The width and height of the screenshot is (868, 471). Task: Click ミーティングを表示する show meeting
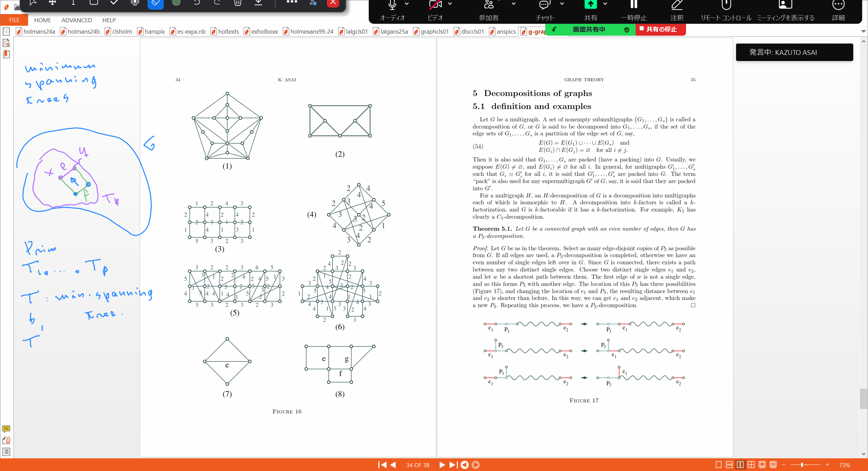(x=785, y=10)
